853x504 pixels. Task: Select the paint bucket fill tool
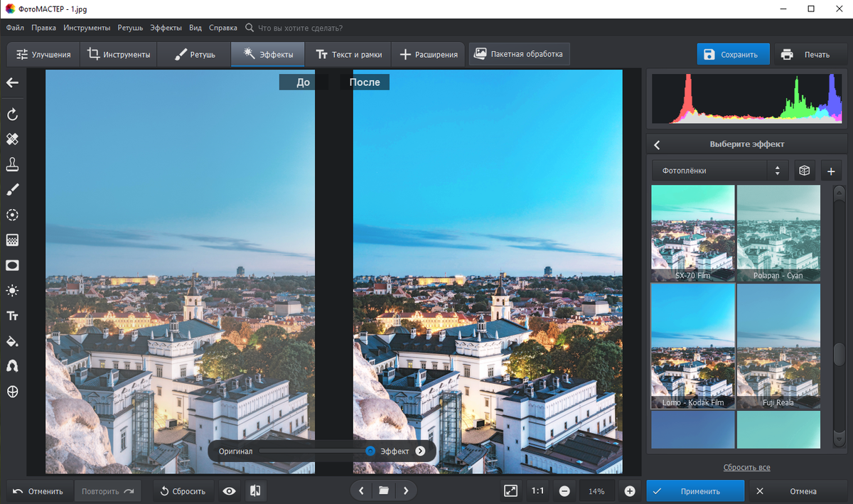[x=12, y=341]
